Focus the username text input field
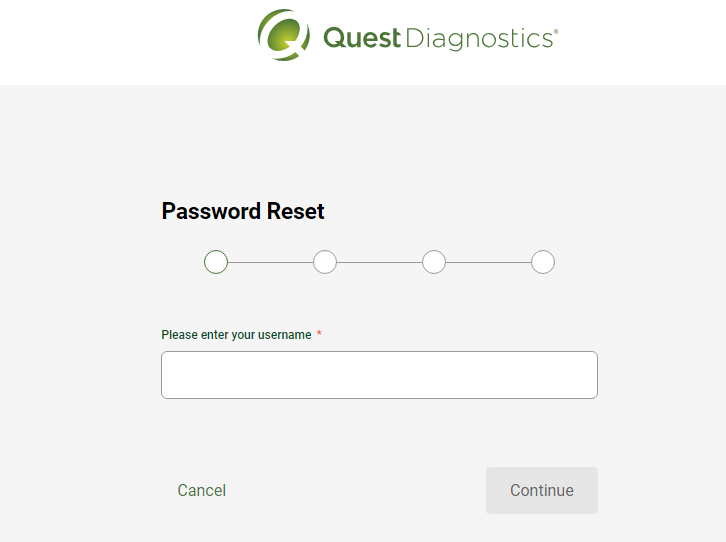The image size is (726, 542). [x=379, y=375]
